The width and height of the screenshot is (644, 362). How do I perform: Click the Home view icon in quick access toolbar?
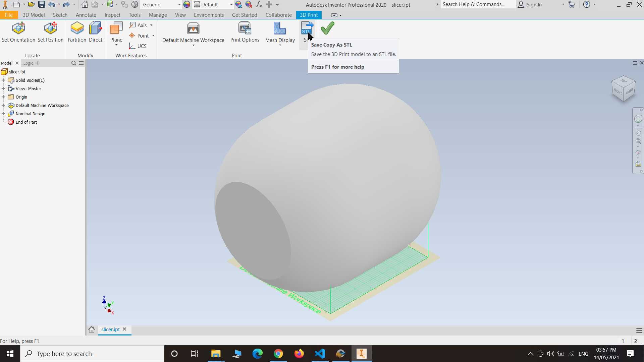coord(85,4)
